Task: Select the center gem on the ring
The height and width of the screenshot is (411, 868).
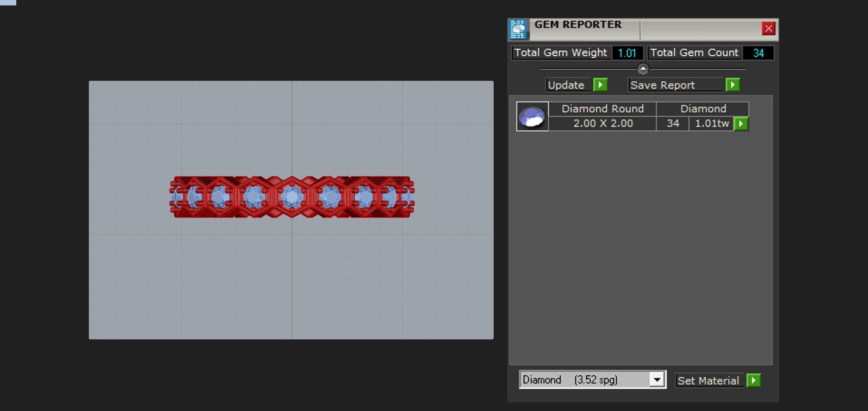Action: [292, 197]
